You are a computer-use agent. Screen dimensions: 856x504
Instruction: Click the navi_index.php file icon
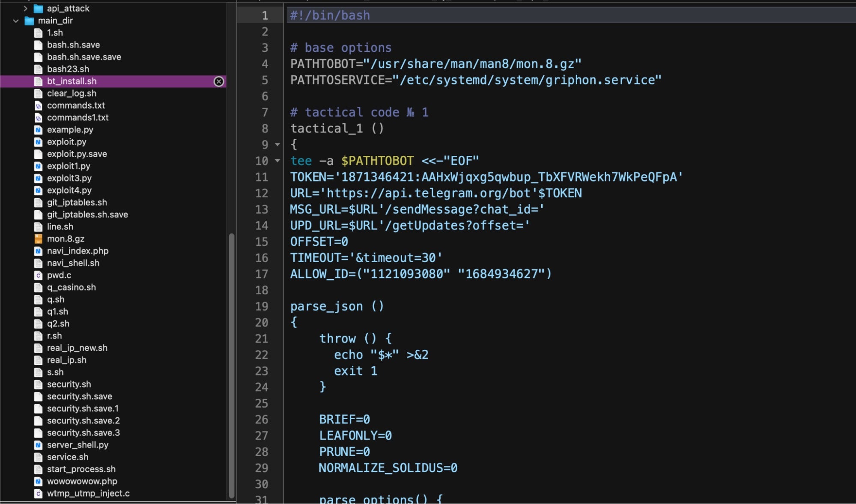pos(38,251)
